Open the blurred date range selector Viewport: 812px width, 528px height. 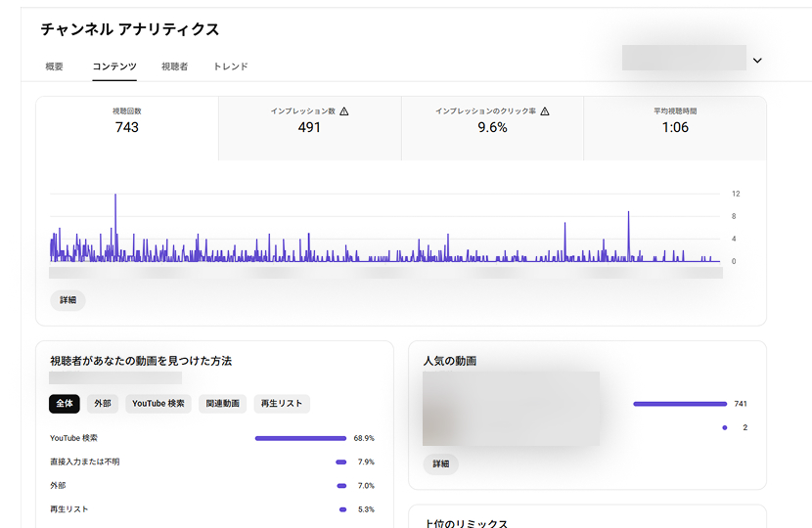click(684, 58)
